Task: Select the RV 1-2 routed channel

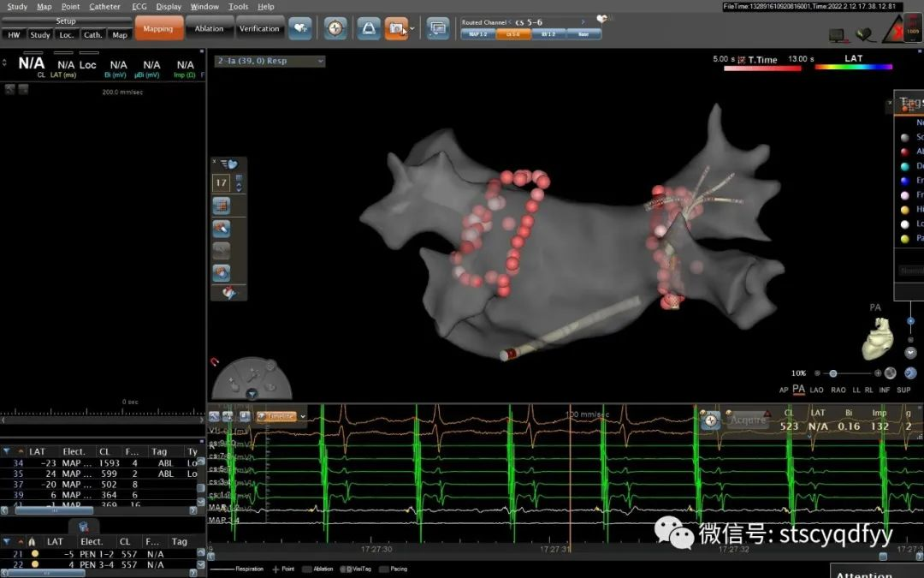Action: tap(548, 34)
